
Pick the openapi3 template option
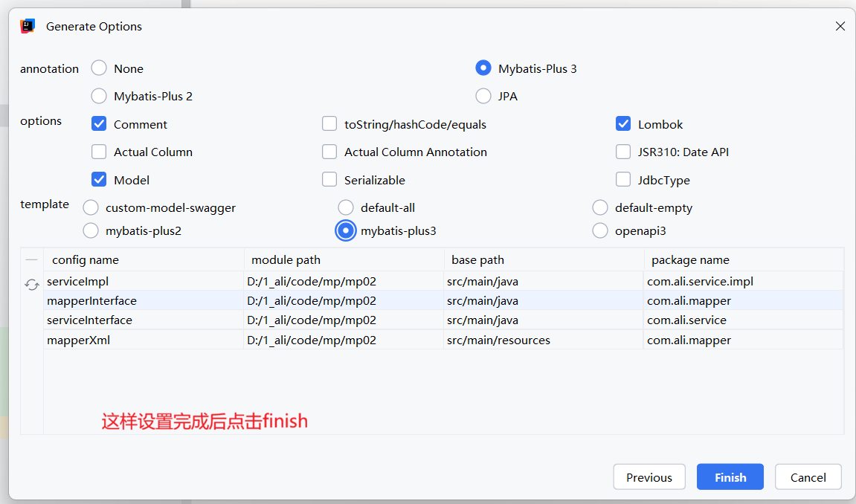(600, 230)
